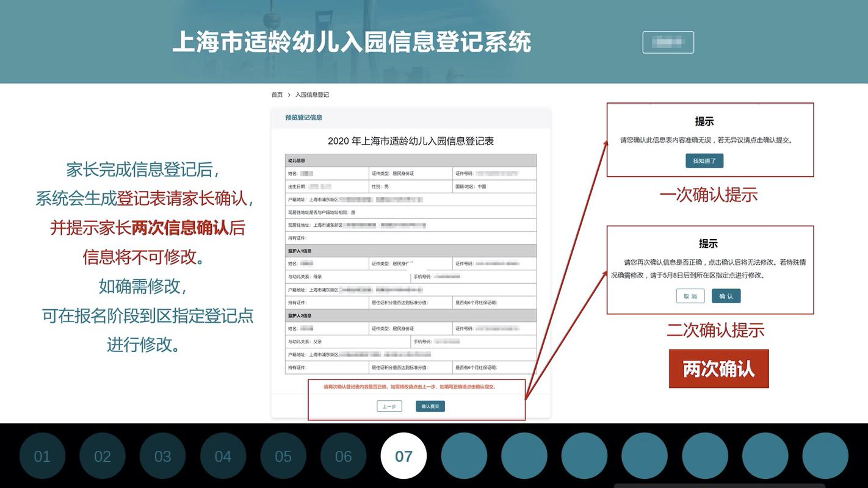Click the 上一步 back button
The width and height of the screenshot is (868, 488).
click(x=389, y=405)
